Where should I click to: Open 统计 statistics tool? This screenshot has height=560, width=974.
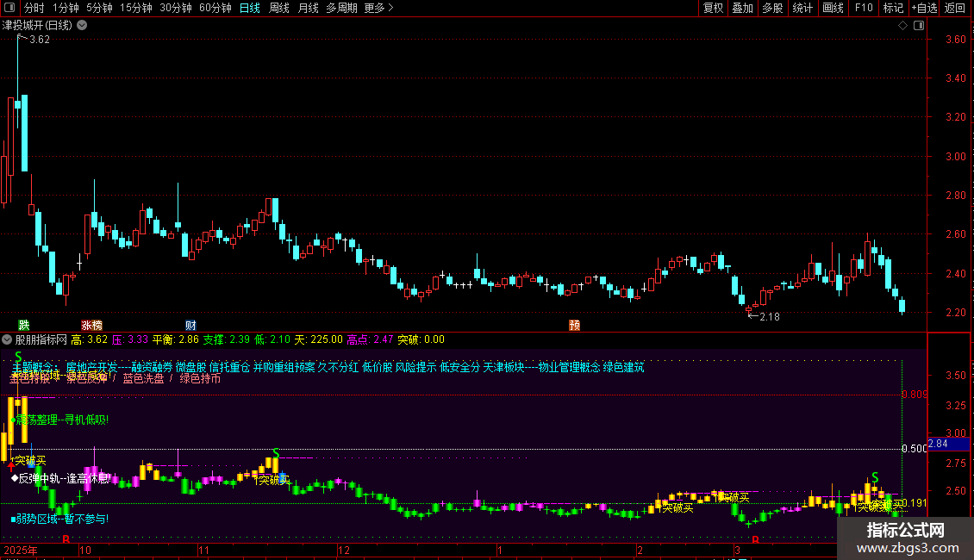[802, 9]
